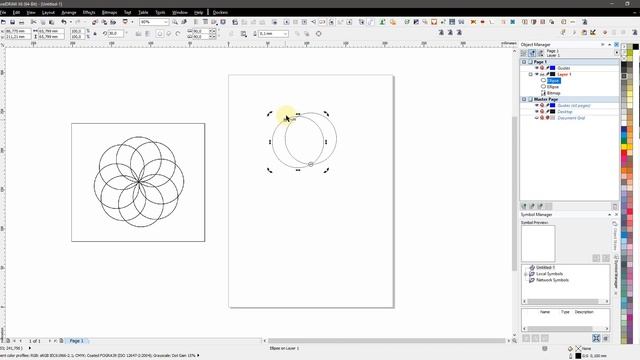Click the add page icon before Page 1 tab
Image resolution: width=640 pixels, height=360 pixels.
(61, 340)
